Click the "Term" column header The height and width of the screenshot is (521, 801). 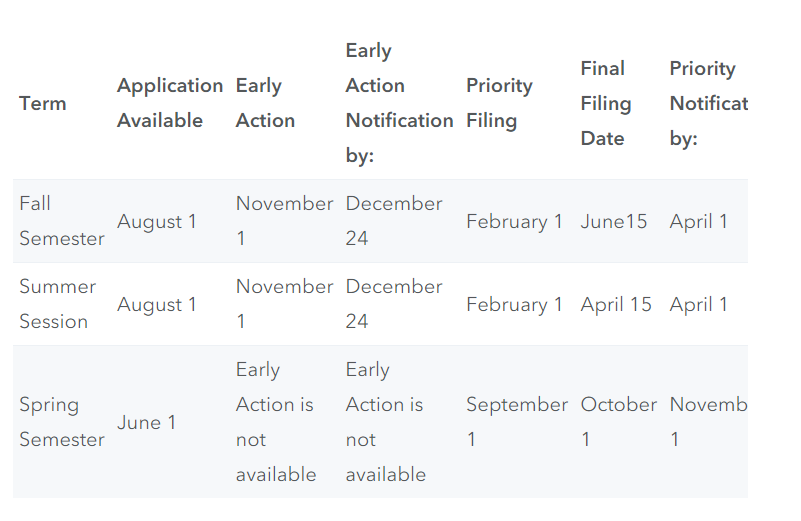[43, 103]
